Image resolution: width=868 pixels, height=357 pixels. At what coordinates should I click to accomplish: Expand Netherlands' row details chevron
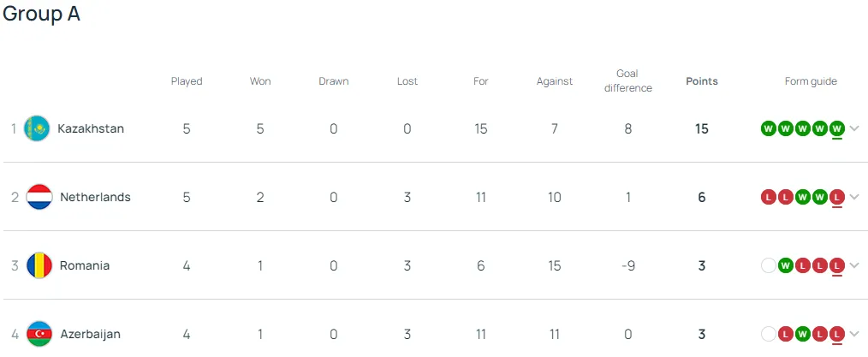coord(854,197)
